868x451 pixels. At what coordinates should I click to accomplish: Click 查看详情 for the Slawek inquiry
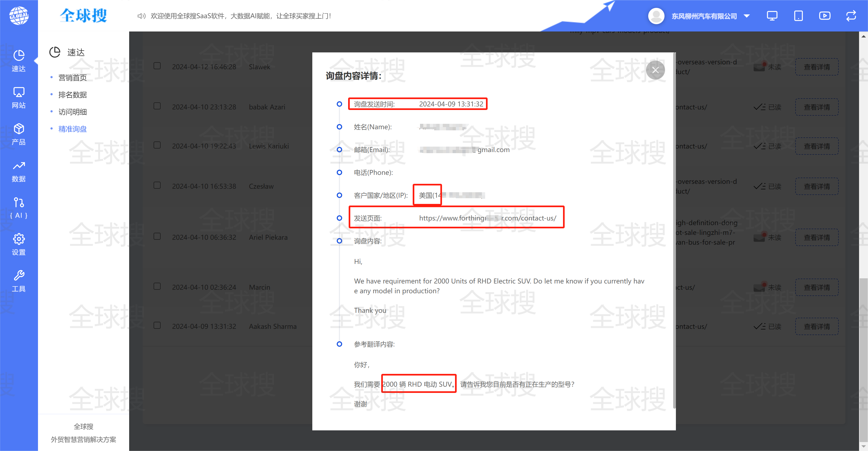(816, 67)
